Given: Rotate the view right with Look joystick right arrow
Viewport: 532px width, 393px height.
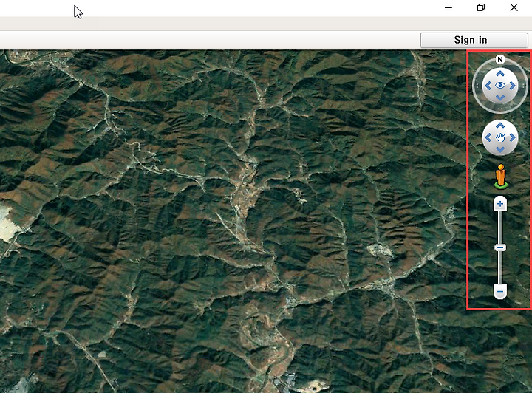Looking at the screenshot, I should click(512, 86).
